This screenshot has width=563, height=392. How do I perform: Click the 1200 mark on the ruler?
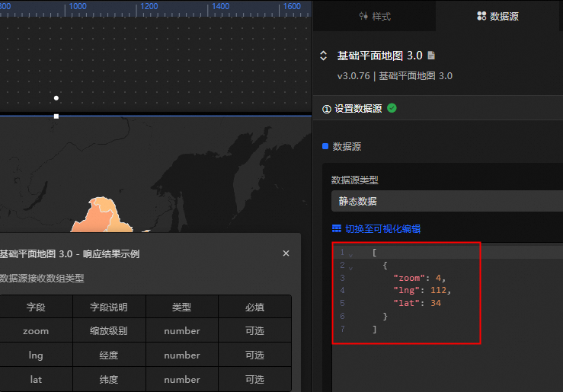pyautogui.click(x=149, y=6)
